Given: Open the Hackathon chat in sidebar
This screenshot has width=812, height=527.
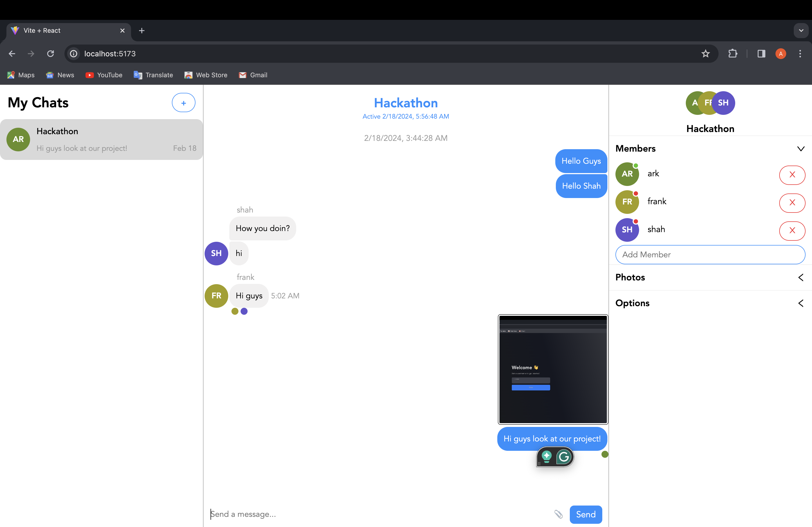Looking at the screenshot, I should (x=101, y=140).
